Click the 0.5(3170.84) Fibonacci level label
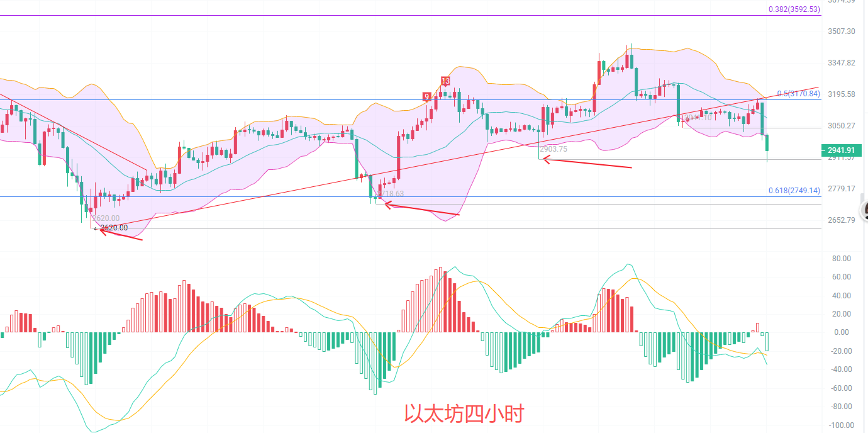 click(798, 94)
